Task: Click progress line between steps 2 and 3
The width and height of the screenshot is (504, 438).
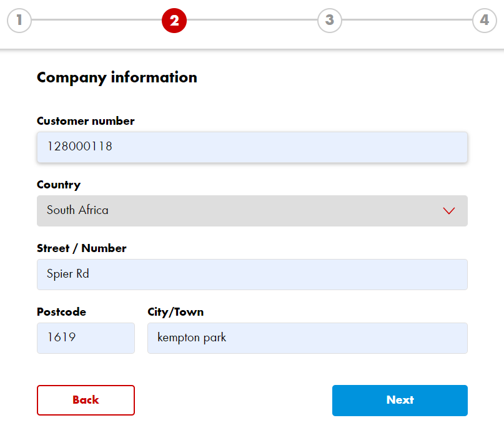Action: (252, 19)
